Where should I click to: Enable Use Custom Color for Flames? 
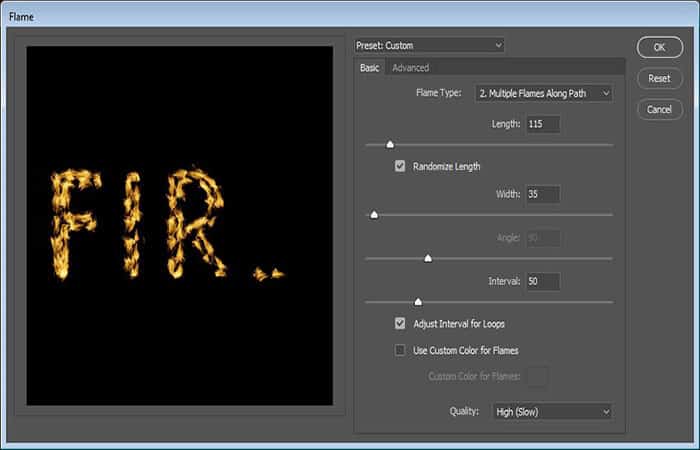pyautogui.click(x=400, y=350)
